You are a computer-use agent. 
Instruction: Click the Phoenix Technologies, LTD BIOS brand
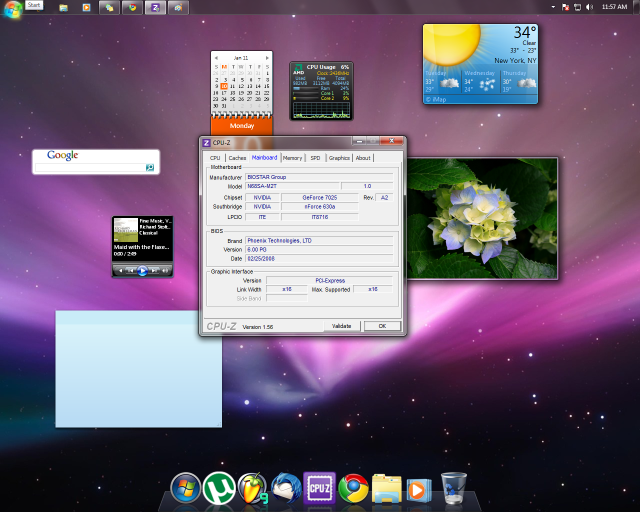[319, 240]
